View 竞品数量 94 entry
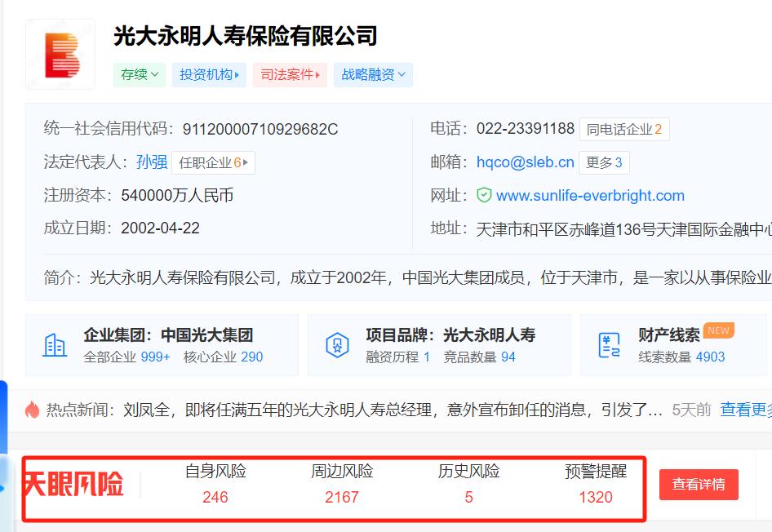The width and height of the screenshot is (772, 532). [x=479, y=357]
